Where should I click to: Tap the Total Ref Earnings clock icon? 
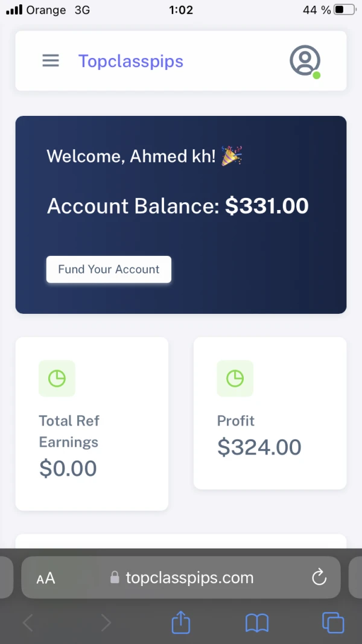point(57,378)
